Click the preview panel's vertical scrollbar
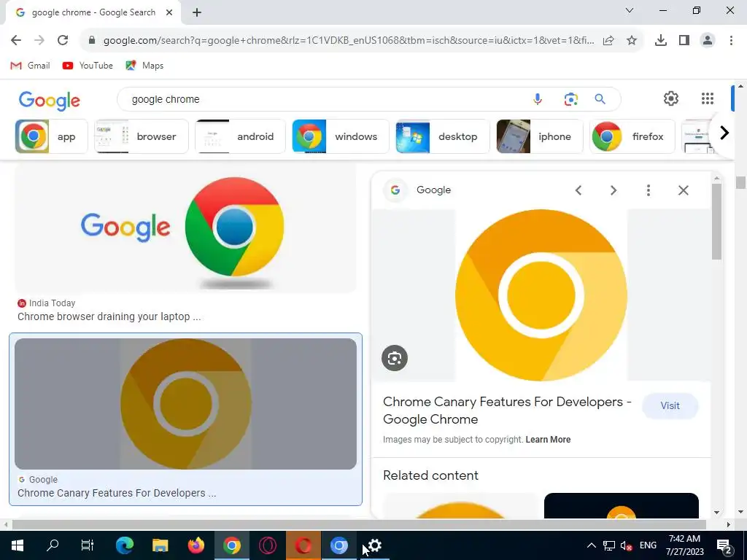747x560 pixels. [716, 222]
